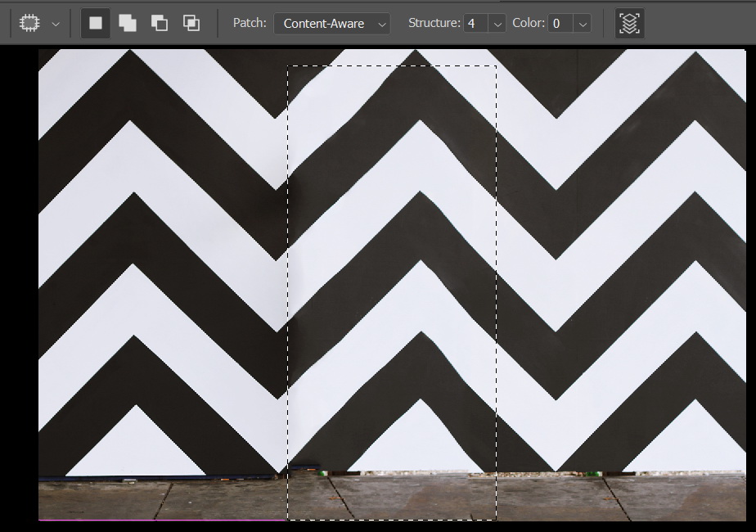The image size is (756, 532).
Task: Pick the Subtract from Selection icon
Action: pyautogui.click(x=160, y=23)
